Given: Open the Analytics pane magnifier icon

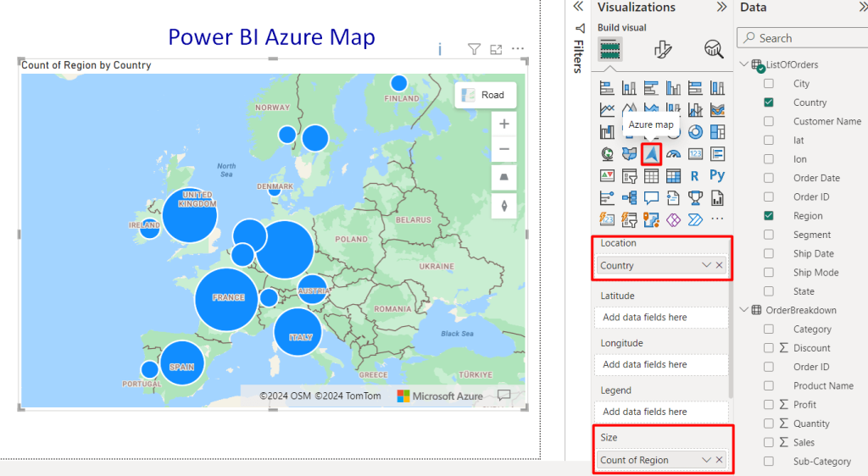Looking at the screenshot, I should coord(714,50).
